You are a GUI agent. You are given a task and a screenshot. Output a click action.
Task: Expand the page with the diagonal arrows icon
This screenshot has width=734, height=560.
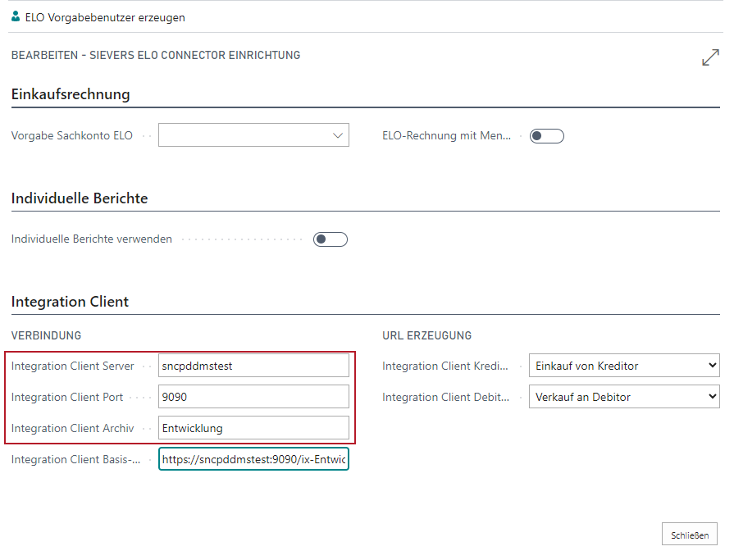710,57
